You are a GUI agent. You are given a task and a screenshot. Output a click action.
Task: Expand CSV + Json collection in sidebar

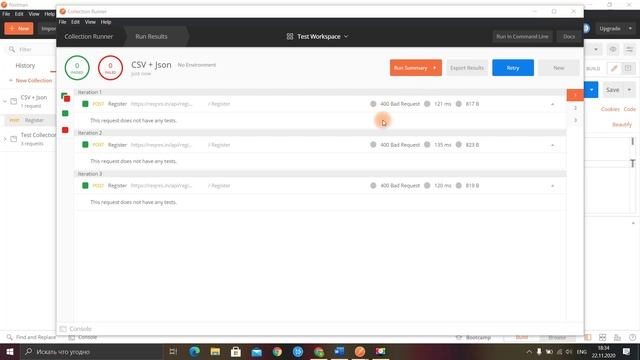point(5,101)
